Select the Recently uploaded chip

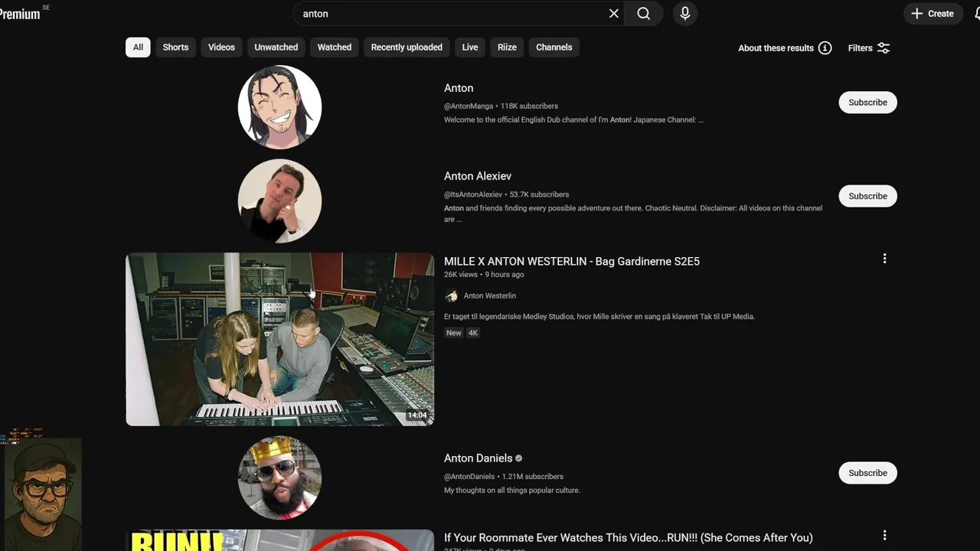tap(407, 47)
